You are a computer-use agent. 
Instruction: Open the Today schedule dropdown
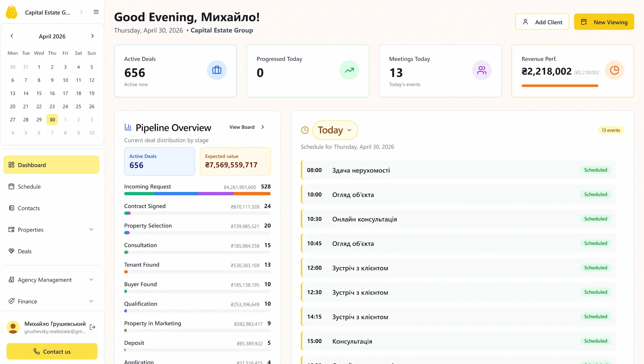335,130
